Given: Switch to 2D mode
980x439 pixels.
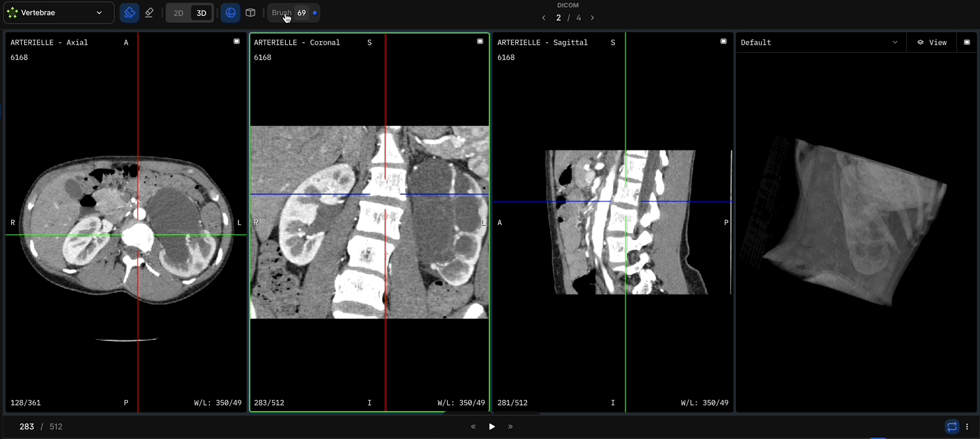Looking at the screenshot, I should point(178,13).
